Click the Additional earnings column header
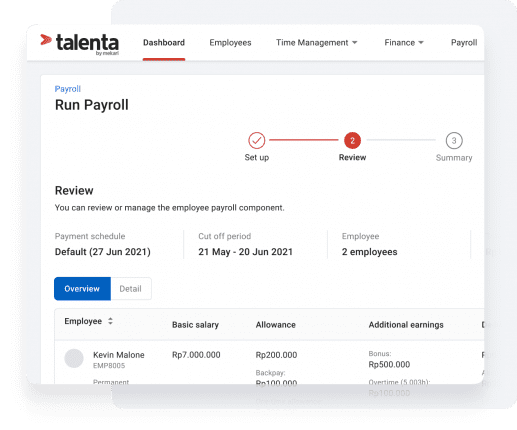This screenshot has width=517, height=430. click(x=406, y=325)
